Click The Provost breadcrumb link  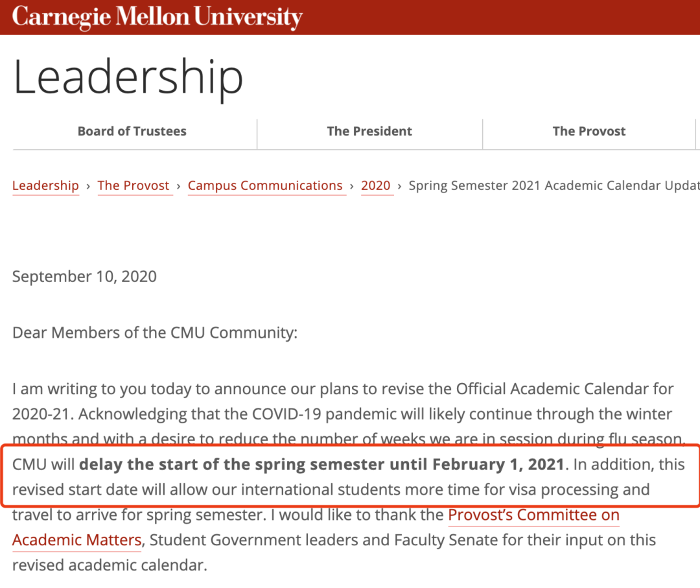tap(134, 185)
